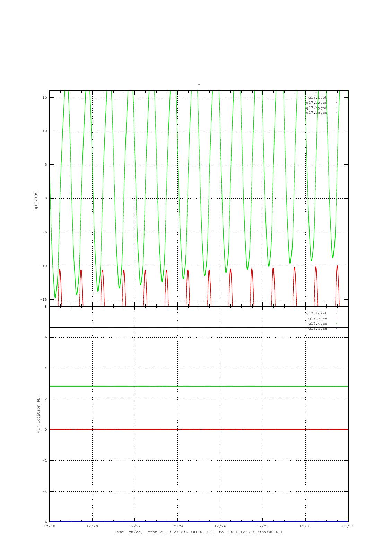This screenshot has width=392, height=555.
Task: Click the g17.location[RE] axis title
Action: 39,414
